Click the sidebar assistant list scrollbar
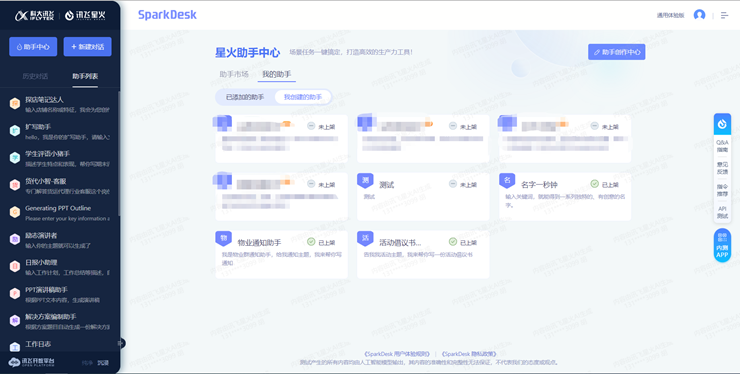Screen dimensions: 740x374 point(118,153)
